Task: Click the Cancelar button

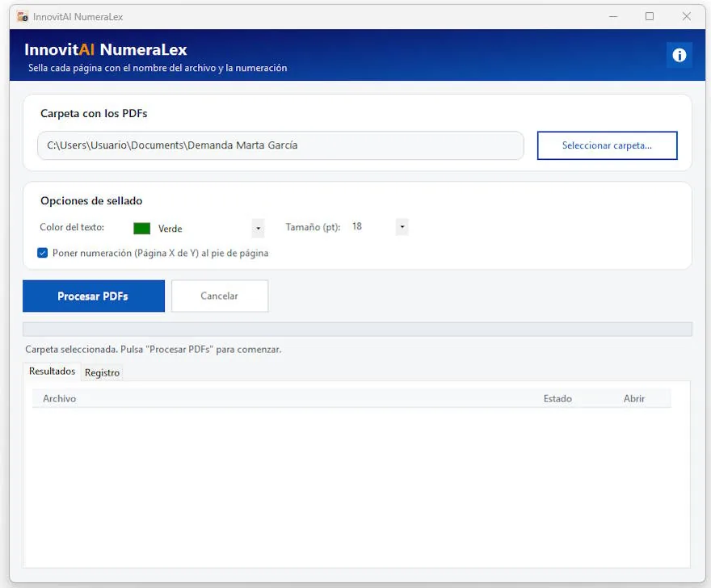Action: coord(220,296)
